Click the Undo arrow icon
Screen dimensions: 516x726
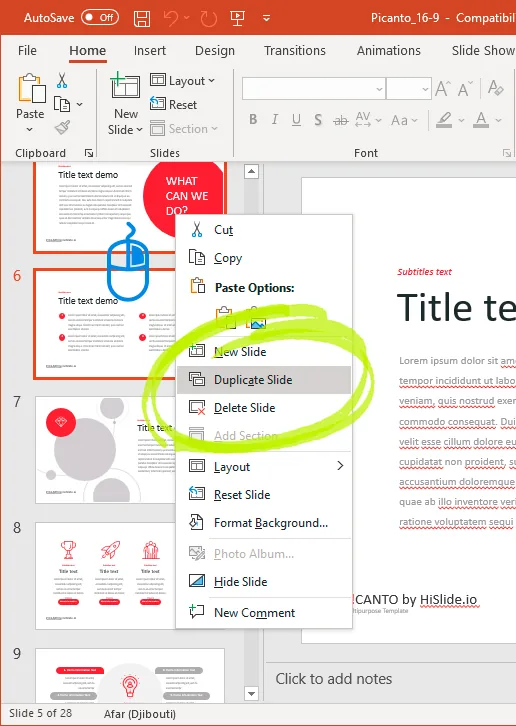(x=171, y=19)
